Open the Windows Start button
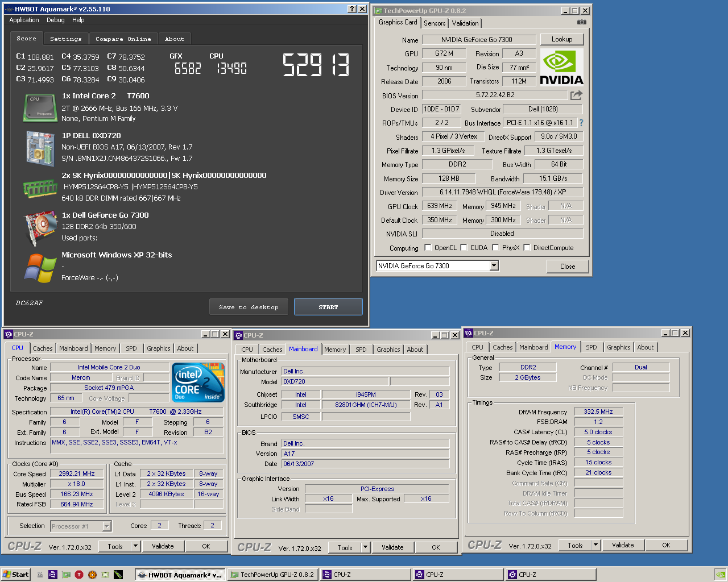The image size is (728, 582). pyautogui.click(x=15, y=575)
